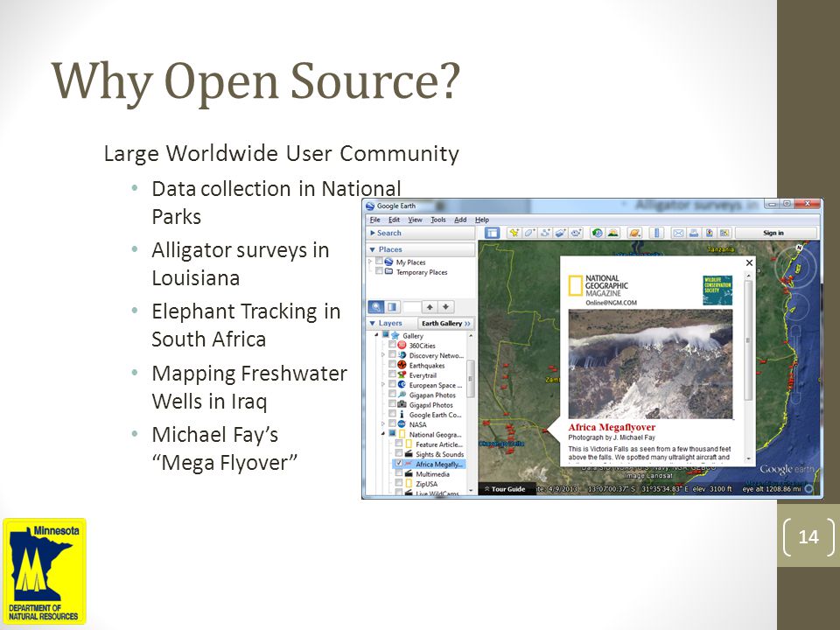
Task: Click the Historical Imagery clock icon
Action: coord(597,233)
